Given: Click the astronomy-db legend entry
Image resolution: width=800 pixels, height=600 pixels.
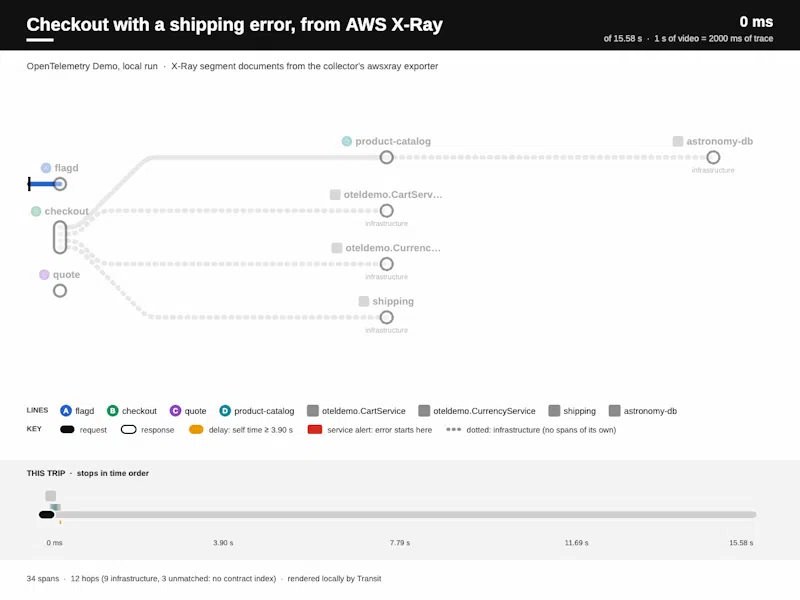Looking at the screenshot, I should coord(643,411).
